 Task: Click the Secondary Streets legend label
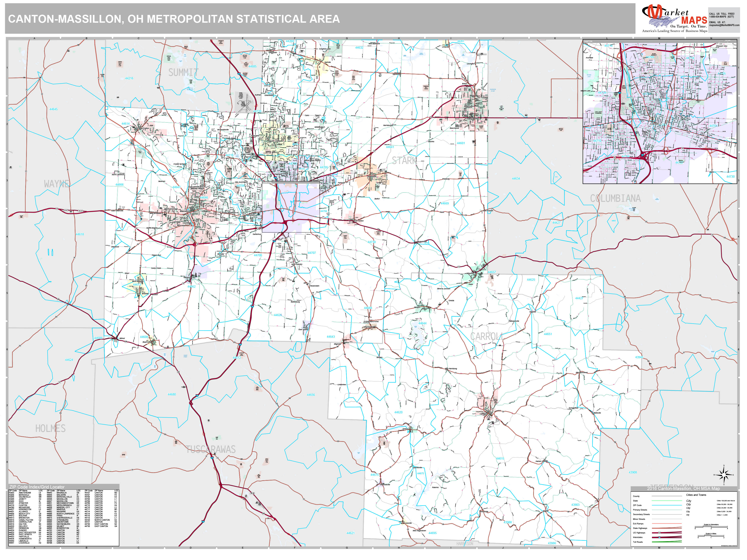coord(641,514)
